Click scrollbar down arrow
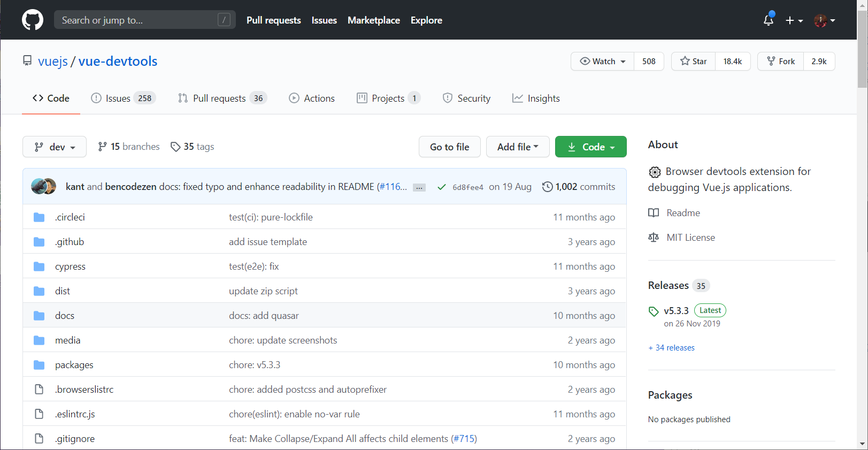868x450 pixels. (862, 444)
